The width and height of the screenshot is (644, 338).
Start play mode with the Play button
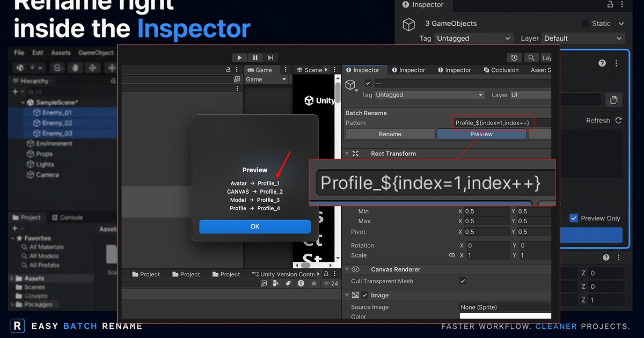click(x=239, y=57)
